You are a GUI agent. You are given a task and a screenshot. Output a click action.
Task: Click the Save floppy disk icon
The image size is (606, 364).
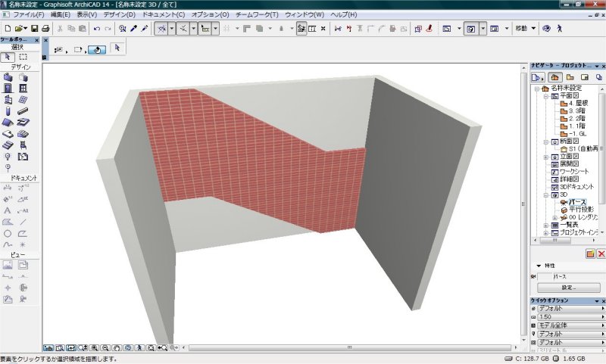[x=35, y=29]
